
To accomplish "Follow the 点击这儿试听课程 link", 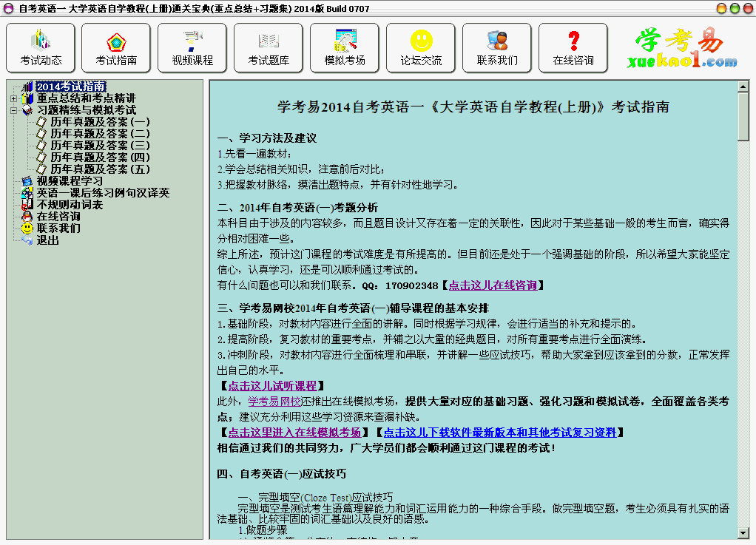I will point(272,386).
